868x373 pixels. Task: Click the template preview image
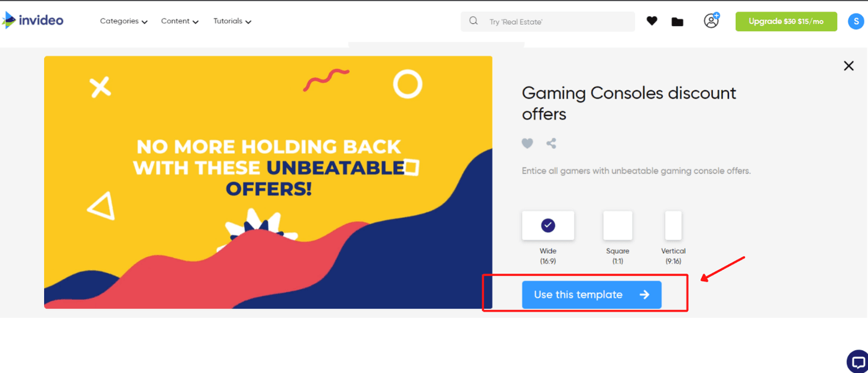[268, 182]
